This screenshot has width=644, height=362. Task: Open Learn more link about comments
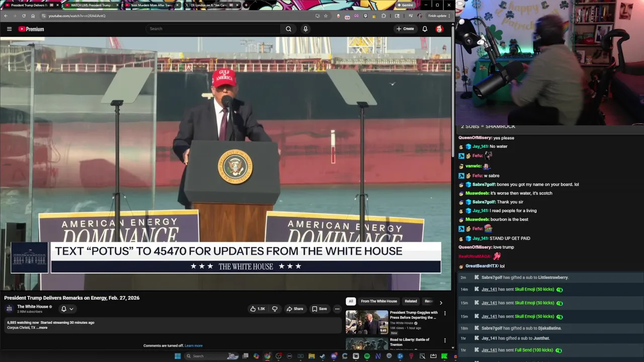194,346
